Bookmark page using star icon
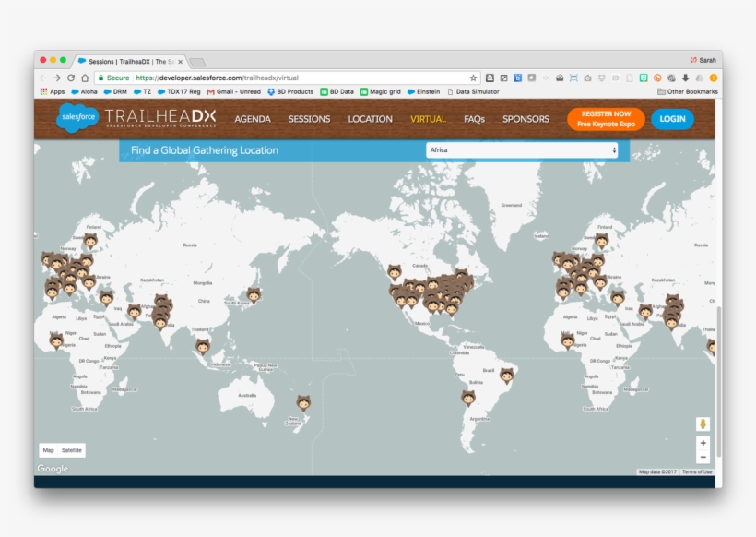The image size is (756, 537). 473,78
